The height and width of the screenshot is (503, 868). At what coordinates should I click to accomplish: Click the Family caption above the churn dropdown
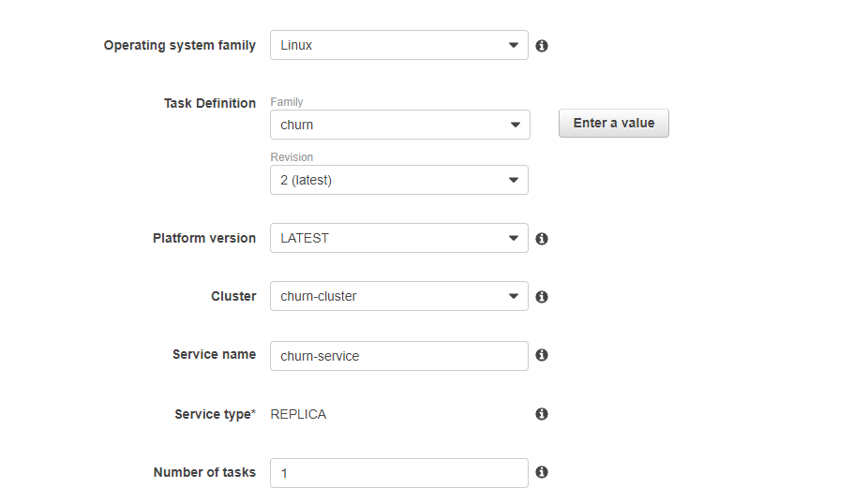tap(287, 102)
